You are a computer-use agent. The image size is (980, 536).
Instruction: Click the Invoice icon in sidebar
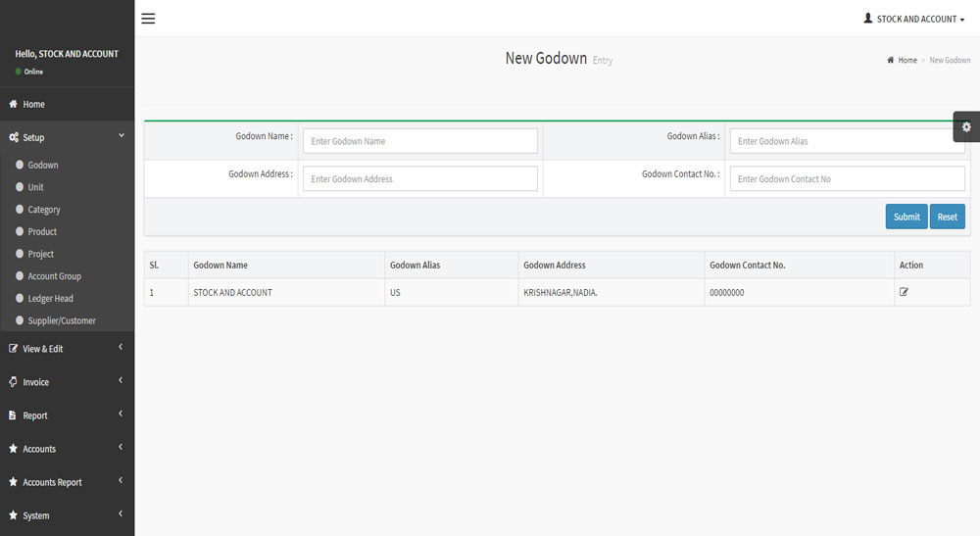point(13,382)
